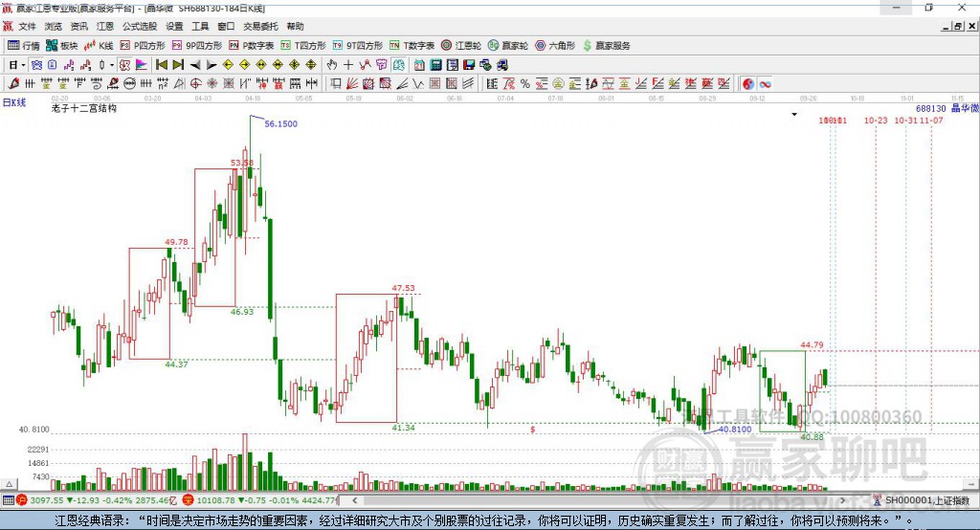
Task: Click horizontal scrollbar right arrow
Action: click(x=842, y=500)
